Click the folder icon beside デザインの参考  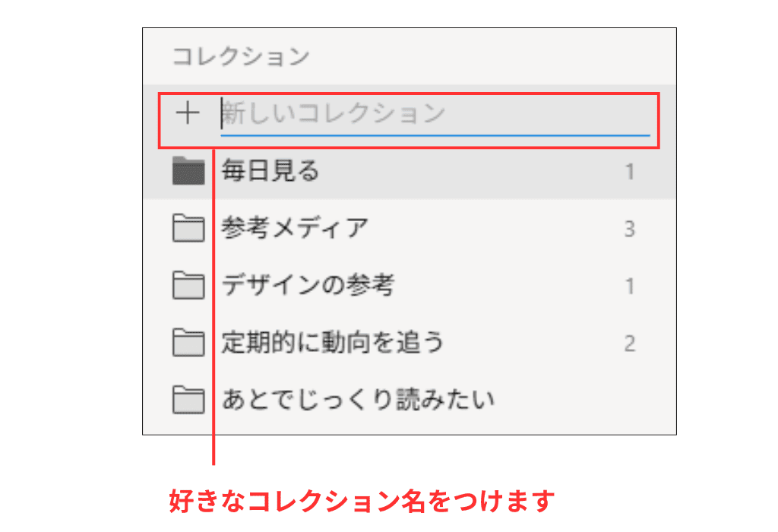(x=188, y=286)
